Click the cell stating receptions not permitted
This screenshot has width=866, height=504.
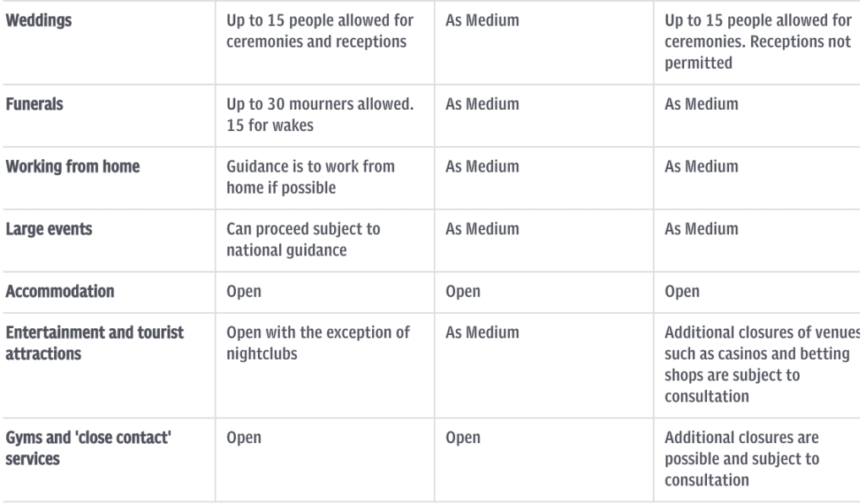(757, 42)
